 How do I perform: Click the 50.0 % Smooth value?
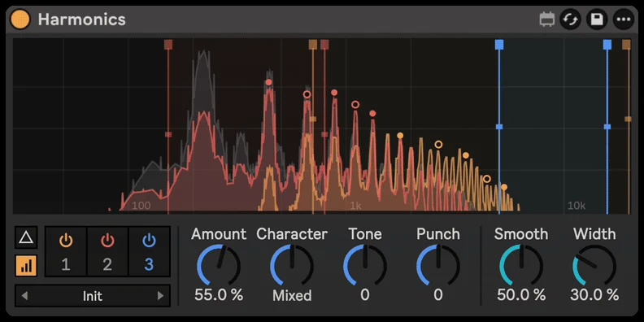point(521,295)
